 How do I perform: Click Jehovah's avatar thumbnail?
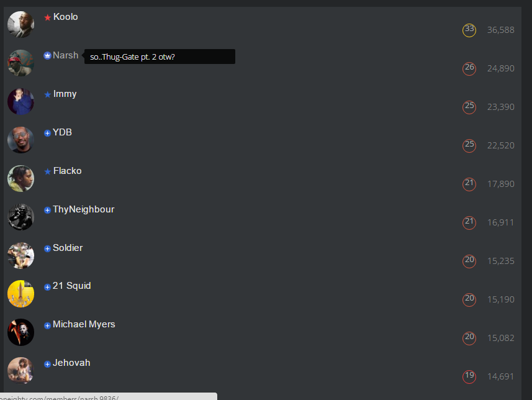click(x=20, y=370)
